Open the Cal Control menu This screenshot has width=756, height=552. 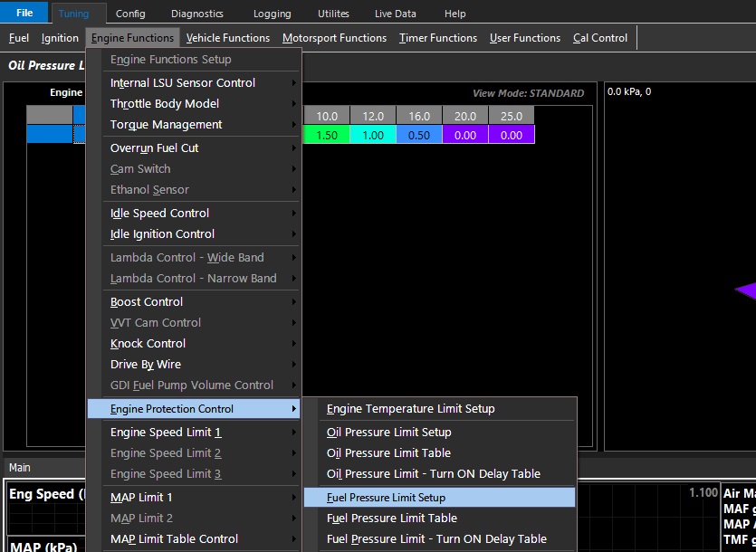(600, 38)
